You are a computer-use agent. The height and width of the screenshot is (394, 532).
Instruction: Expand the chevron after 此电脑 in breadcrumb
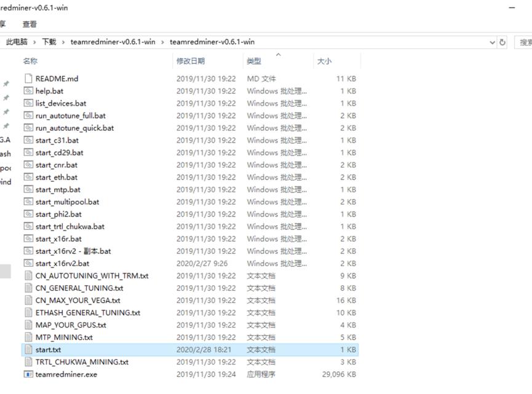coord(34,42)
